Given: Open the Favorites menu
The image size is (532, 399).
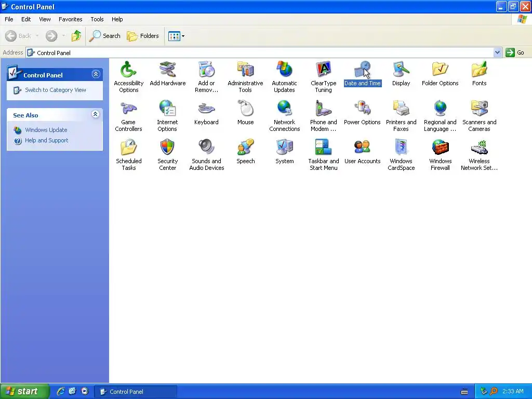Looking at the screenshot, I should pos(70,19).
